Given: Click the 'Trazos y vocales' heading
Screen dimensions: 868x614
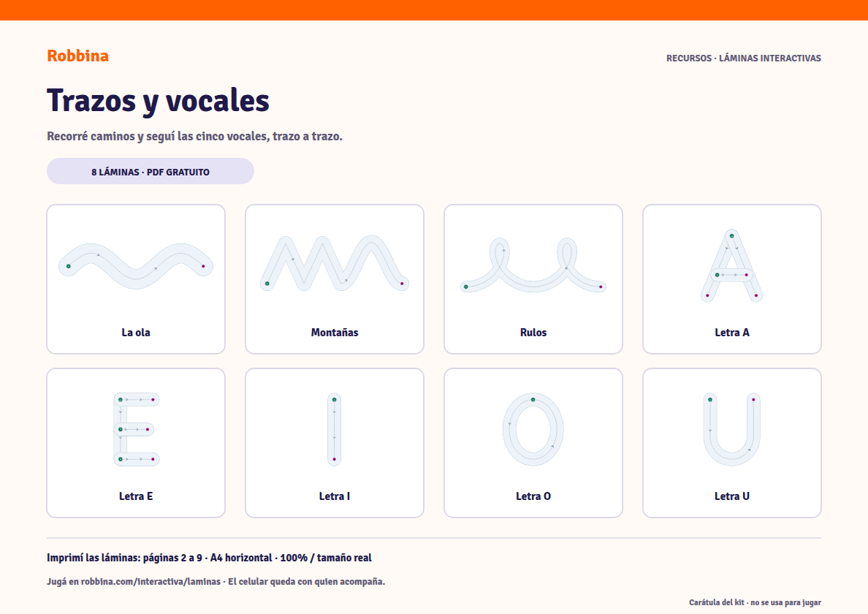Looking at the screenshot, I should [159, 101].
